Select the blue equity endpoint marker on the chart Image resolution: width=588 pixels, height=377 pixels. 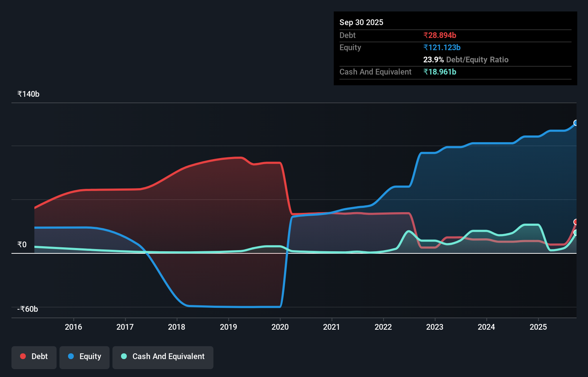576,123
